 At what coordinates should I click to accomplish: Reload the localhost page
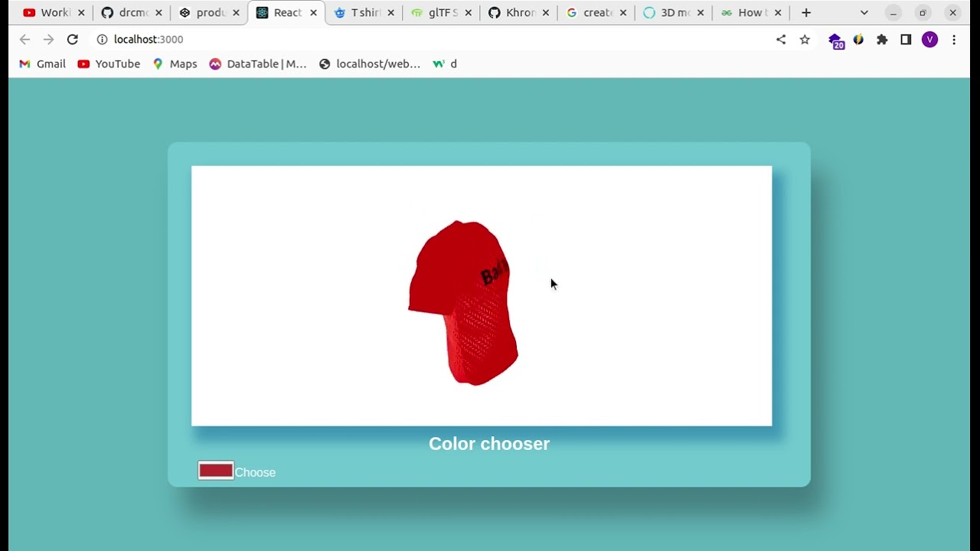pyautogui.click(x=73, y=40)
